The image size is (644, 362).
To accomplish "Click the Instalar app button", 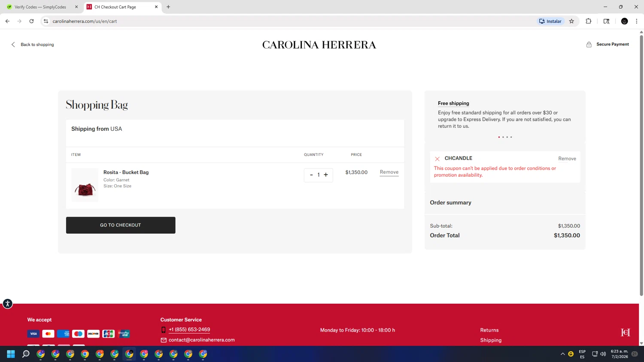I will pyautogui.click(x=550, y=21).
